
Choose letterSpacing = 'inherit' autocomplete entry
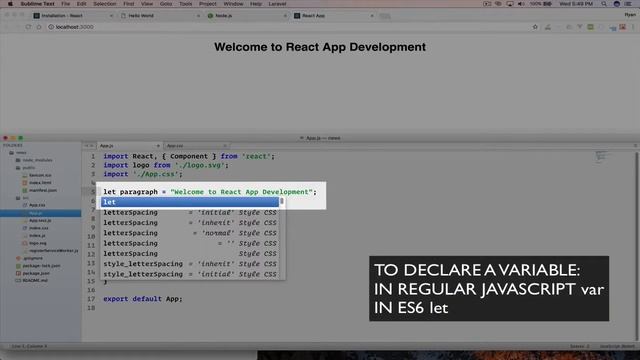190,223
